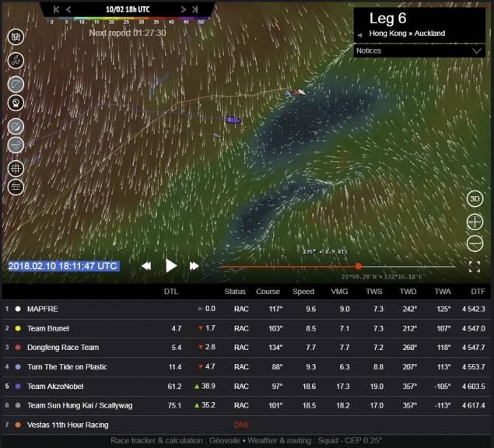
Task: Play the race replay
Action: pyautogui.click(x=171, y=266)
